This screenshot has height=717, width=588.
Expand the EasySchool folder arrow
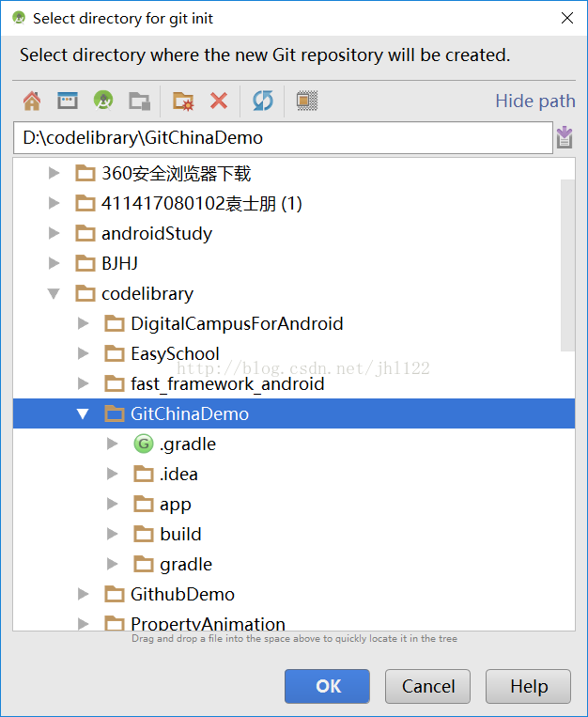84,353
